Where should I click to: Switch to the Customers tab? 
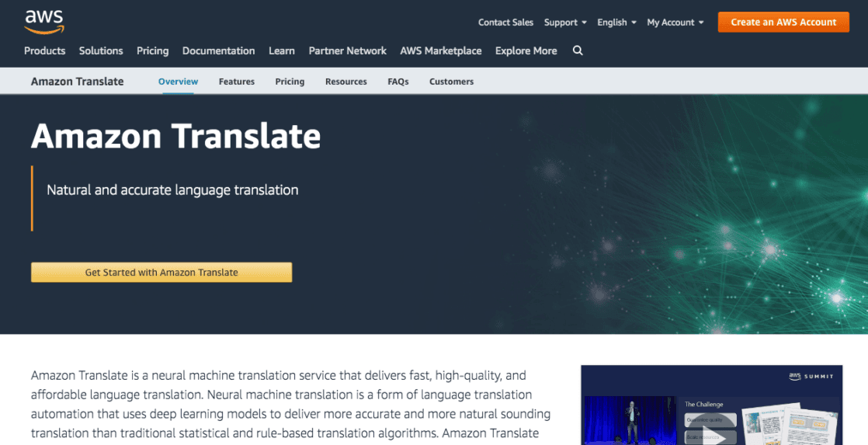(451, 82)
